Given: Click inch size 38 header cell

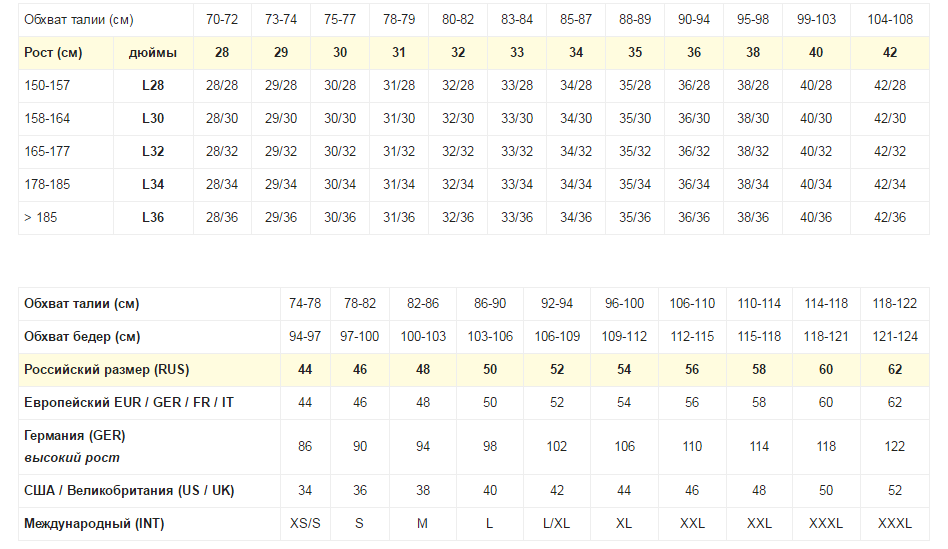Looking at the screenshot, I should click(x=753, y=53).
